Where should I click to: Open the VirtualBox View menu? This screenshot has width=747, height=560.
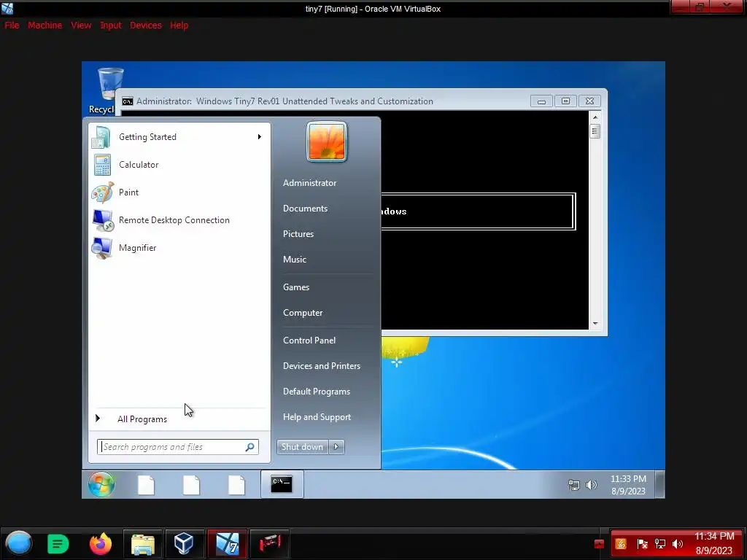81,26
